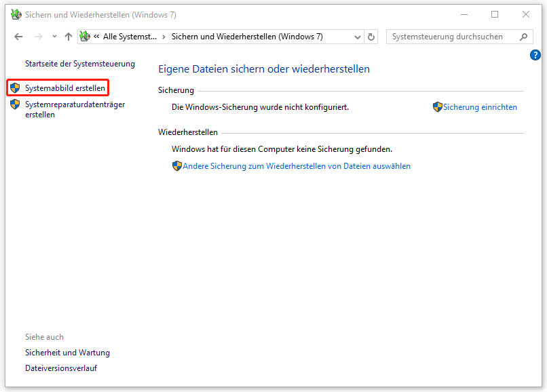Navigate back with the back arrow
Screen dimensions: 547x392
18,37
